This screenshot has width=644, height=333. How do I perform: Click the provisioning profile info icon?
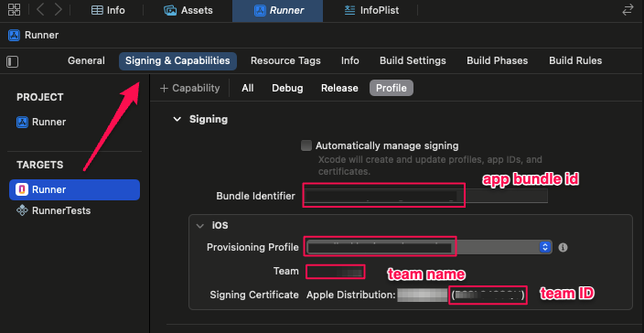tap(563, 247)
